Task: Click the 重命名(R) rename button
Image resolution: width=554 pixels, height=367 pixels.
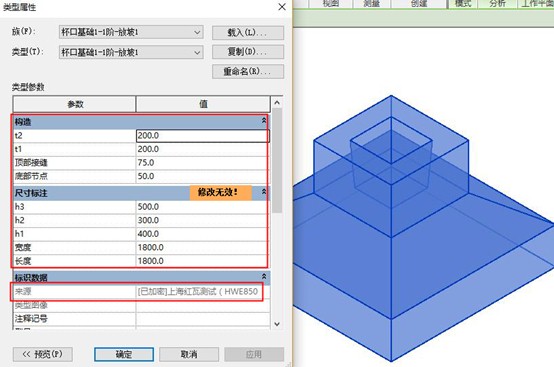Action: (x=248, y=71)
